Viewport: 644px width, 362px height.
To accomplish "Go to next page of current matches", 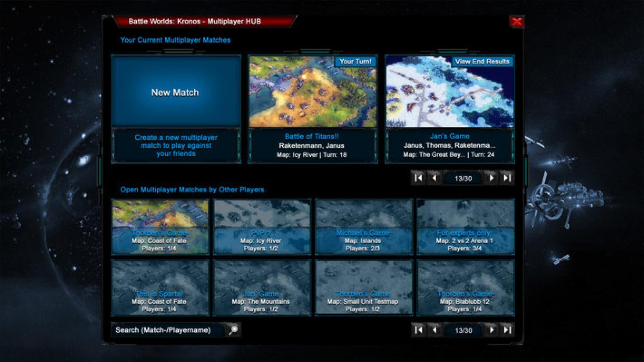I will (491, 178).
